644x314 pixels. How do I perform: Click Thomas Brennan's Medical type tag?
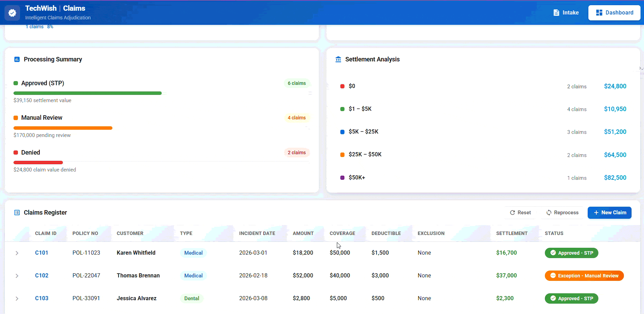pos(193,276)
